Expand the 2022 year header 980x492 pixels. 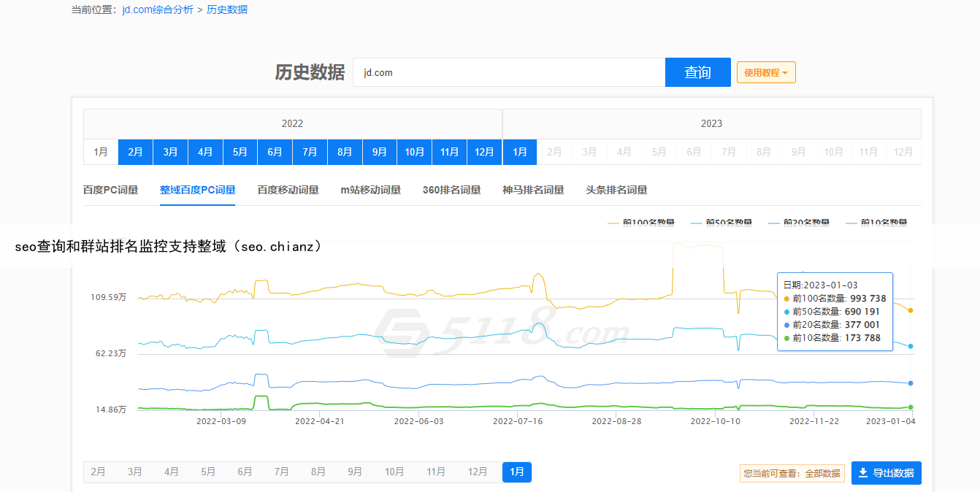(x=292, y=124)
